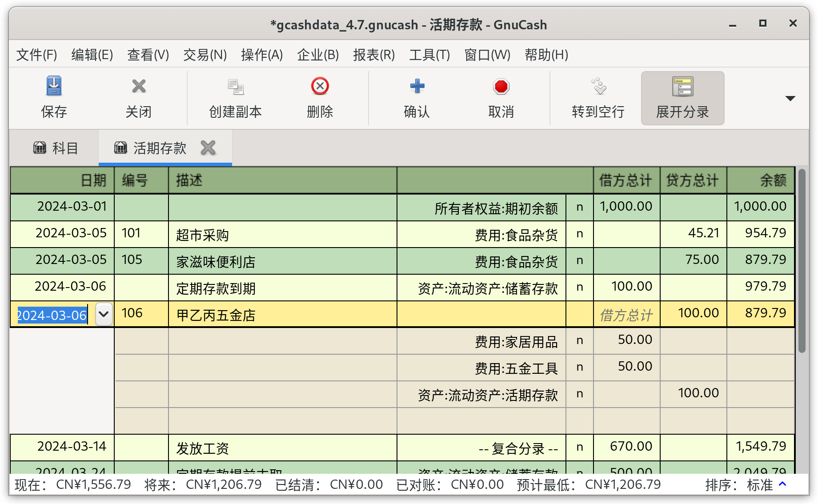
Task: Click the Enter (确认) plus icon
Action: (417, 86)
